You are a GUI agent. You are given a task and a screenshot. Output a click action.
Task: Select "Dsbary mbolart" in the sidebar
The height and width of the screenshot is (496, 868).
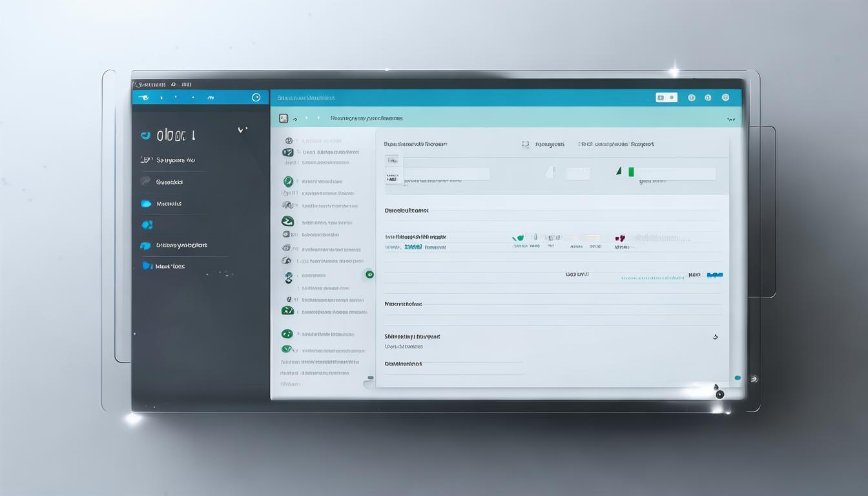click(x=181, y=245)
